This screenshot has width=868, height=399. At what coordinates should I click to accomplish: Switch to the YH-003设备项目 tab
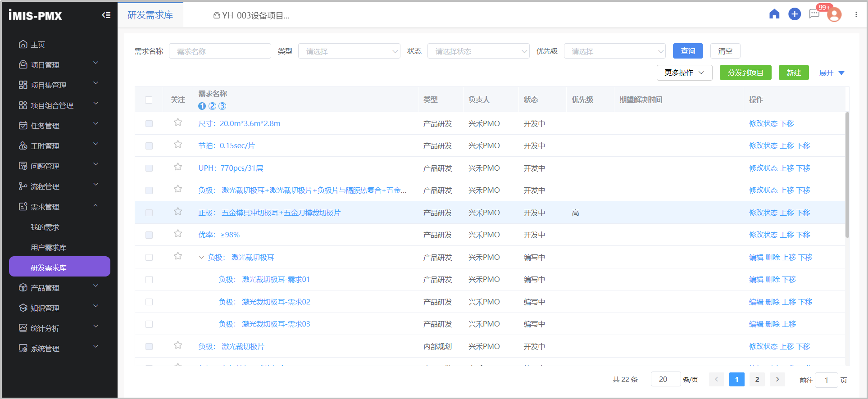point(251,16)
